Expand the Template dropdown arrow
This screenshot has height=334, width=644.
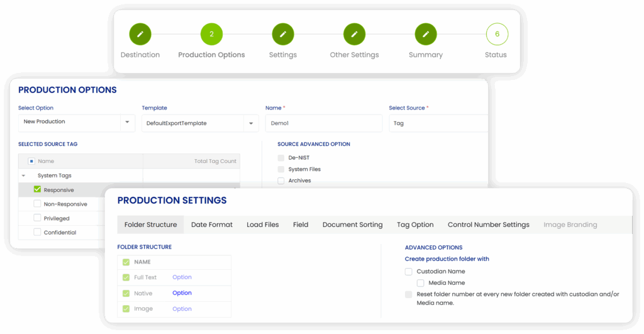tap(250, 123)
